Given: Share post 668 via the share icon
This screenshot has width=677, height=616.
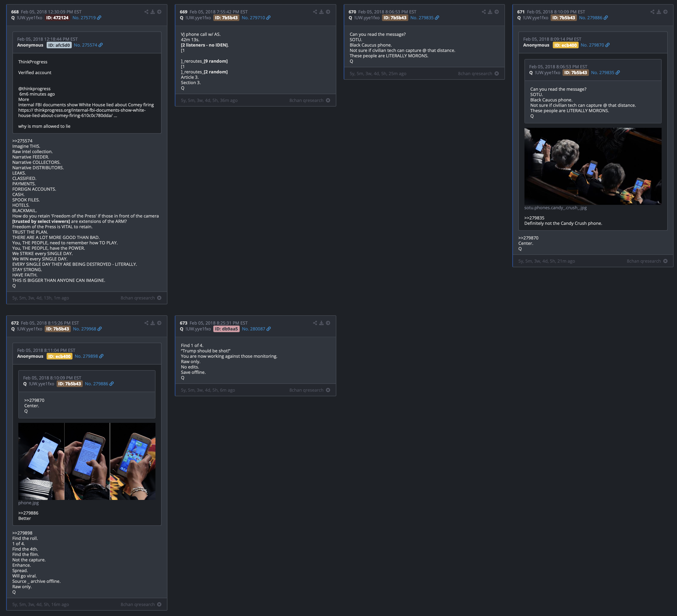Looking at the screenshot, I should (x=146, y=12).
